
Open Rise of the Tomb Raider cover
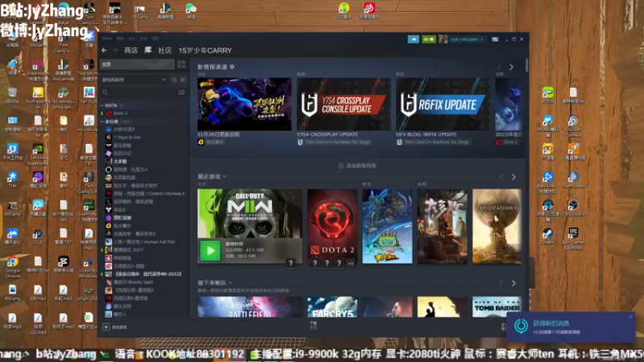(x=497, y=306)
